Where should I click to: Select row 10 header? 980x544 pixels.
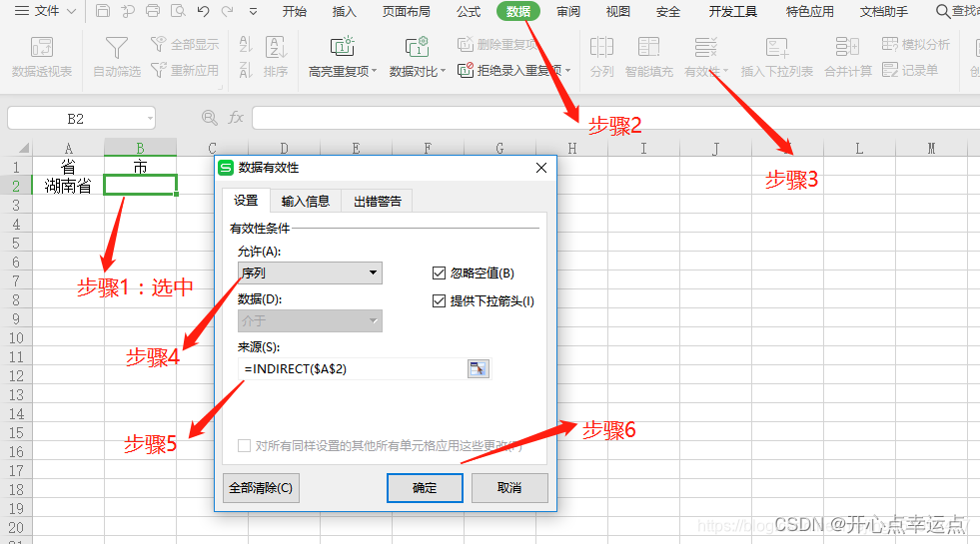[16, 338]
